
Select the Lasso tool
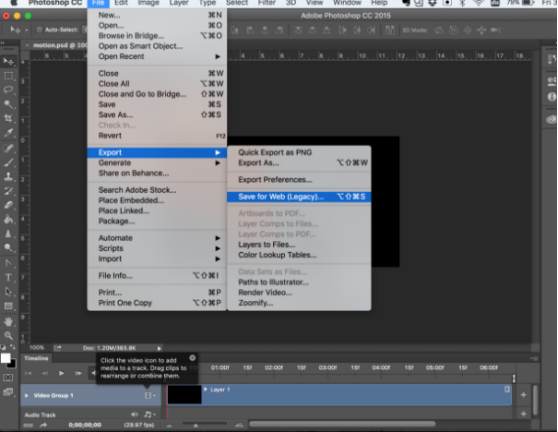[9, 89]
